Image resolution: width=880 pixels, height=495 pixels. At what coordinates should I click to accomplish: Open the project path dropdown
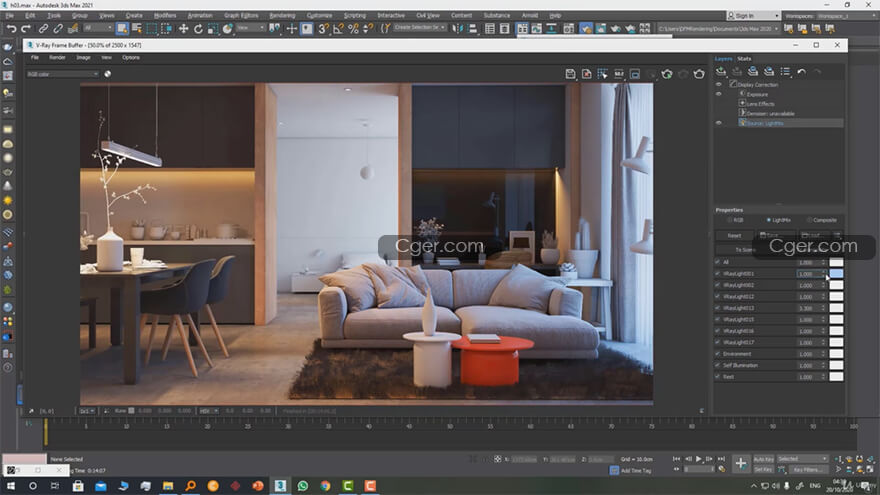point(718,28)
